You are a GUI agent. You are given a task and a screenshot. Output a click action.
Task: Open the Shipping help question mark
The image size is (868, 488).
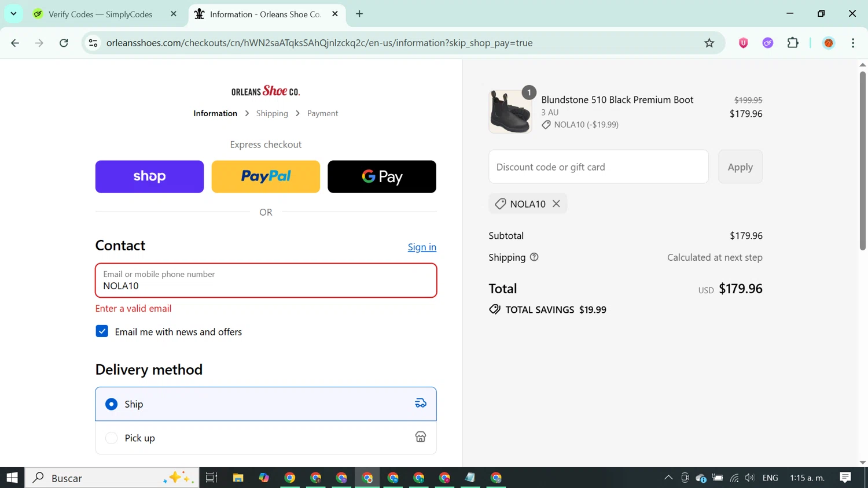pos(534,257)
